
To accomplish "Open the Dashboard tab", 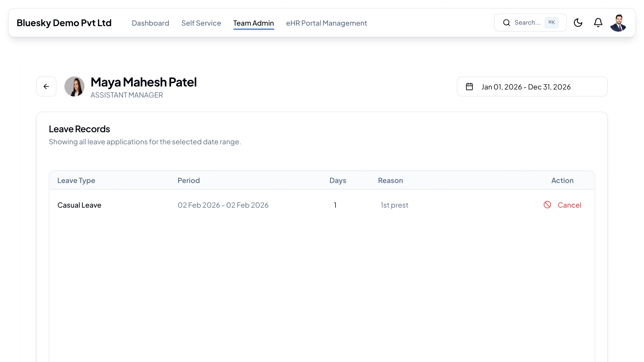I will pos(150,23).
